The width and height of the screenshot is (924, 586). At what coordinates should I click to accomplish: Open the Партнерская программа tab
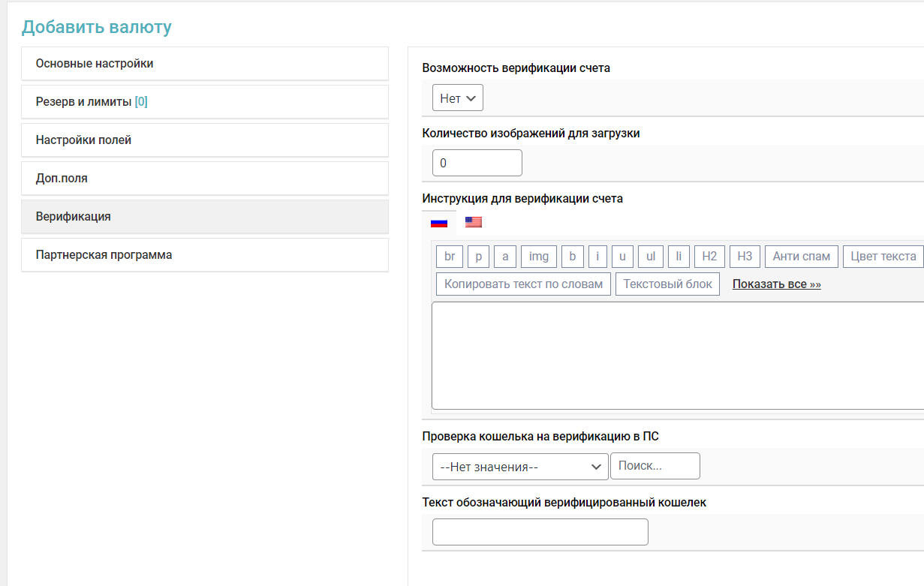204,255
